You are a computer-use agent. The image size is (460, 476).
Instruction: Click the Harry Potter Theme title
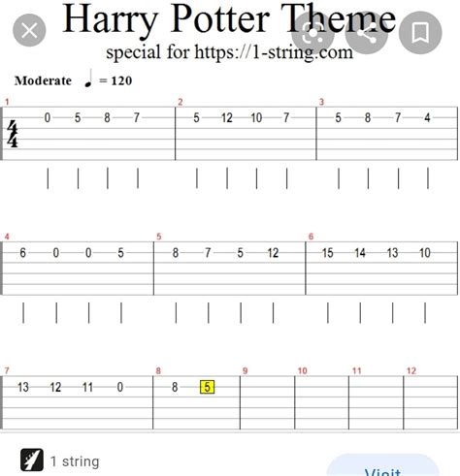click(229, 17)
